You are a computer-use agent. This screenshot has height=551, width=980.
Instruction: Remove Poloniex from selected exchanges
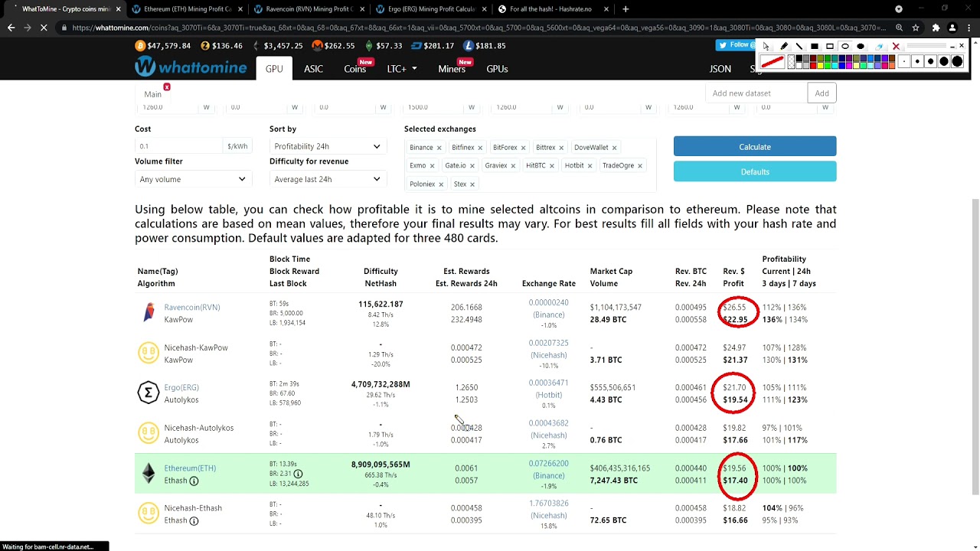pos(440,184)
